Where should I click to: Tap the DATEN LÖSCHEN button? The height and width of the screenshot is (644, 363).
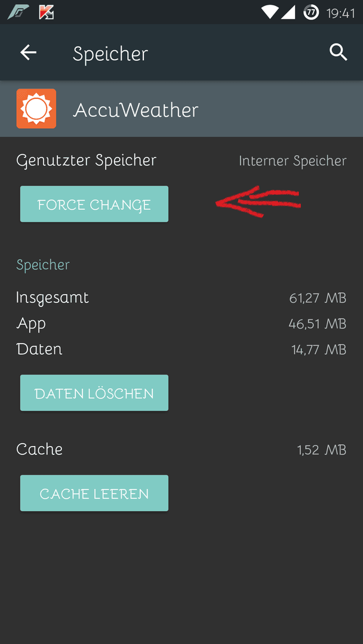(x=94, y=392)
